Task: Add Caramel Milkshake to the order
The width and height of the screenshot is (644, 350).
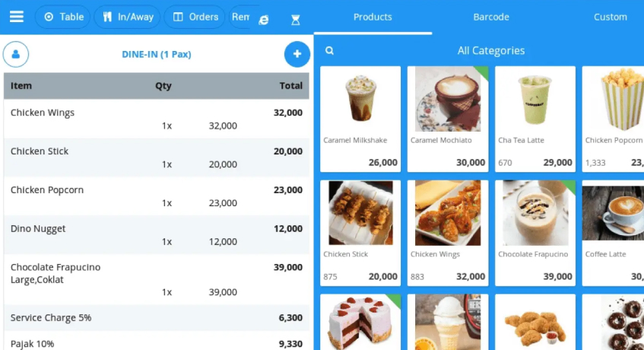Action: (x=360, y=119)
